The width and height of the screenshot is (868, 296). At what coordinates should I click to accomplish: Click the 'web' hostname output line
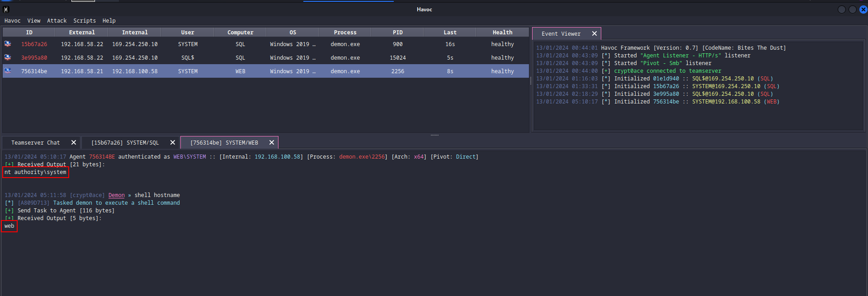point(9,226)
